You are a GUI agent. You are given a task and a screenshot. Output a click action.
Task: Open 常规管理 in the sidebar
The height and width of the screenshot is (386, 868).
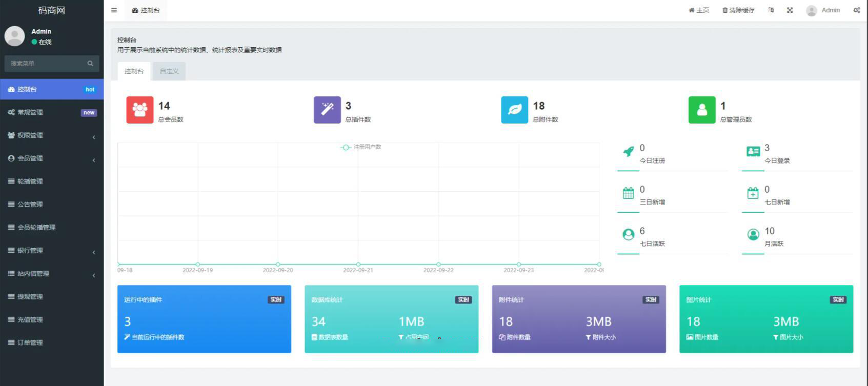(x=51, y=112)
